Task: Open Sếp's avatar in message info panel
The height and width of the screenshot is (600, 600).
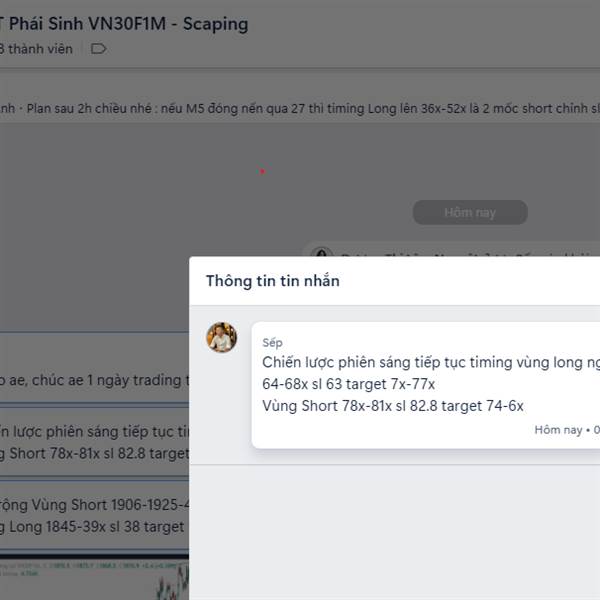Action: coord(222,337)
